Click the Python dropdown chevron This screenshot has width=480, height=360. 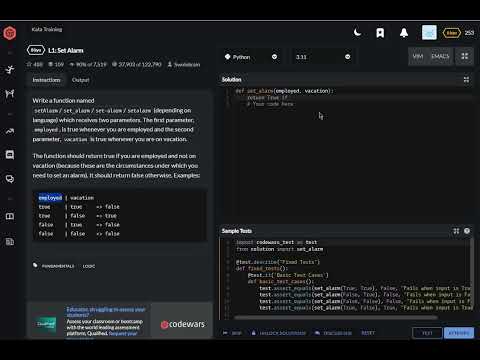tap(274, 57)
